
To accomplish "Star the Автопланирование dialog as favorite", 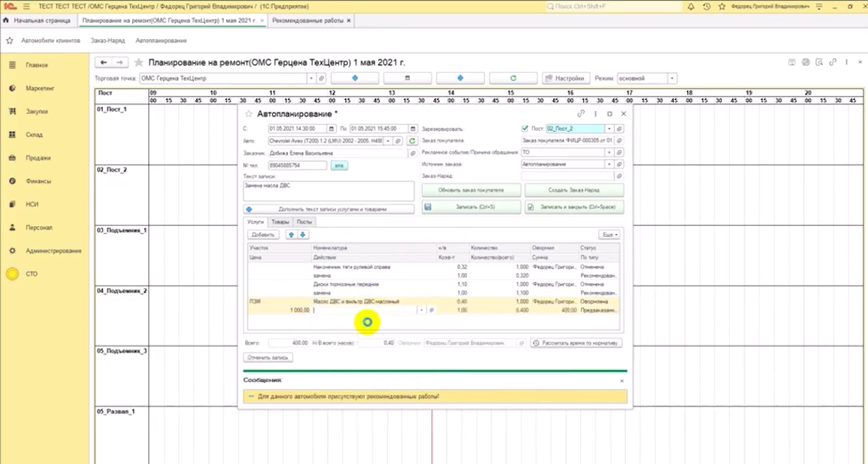I will pyautogui.click(x=249, y=114).
